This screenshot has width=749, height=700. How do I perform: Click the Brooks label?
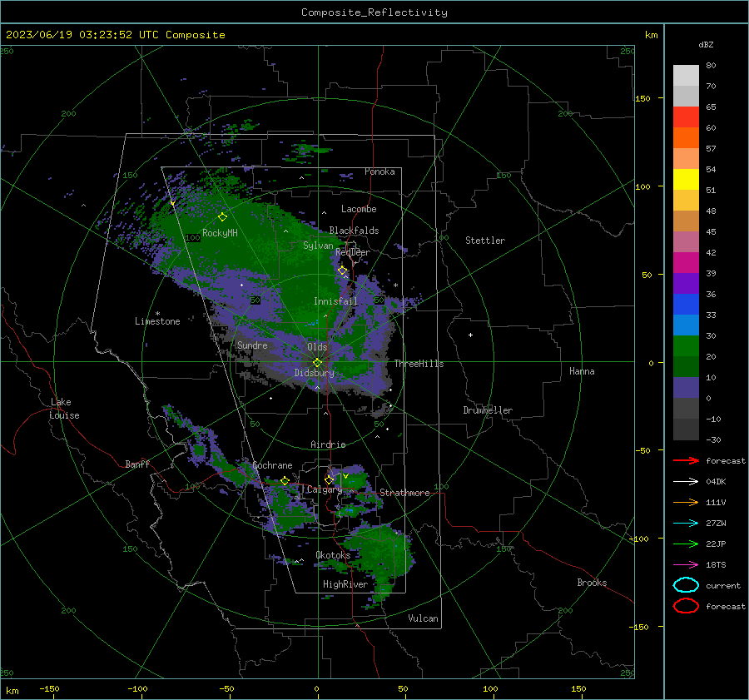click(592, 583)
